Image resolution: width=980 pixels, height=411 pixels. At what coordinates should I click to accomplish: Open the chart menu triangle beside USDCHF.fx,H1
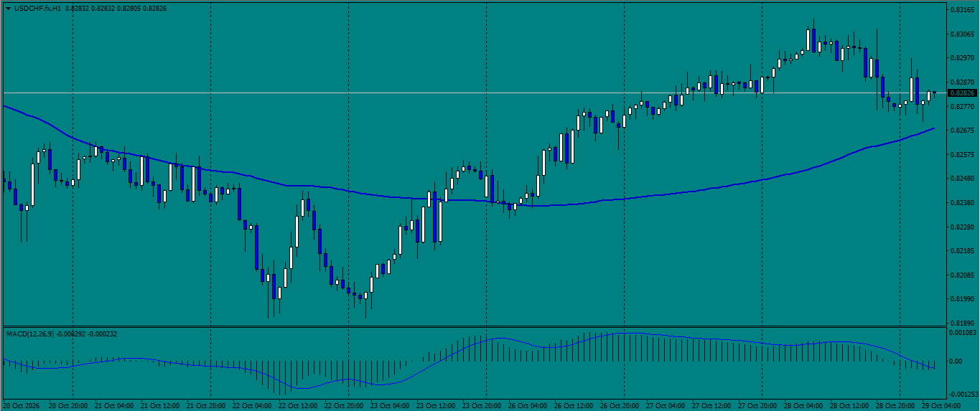(8, 9)
